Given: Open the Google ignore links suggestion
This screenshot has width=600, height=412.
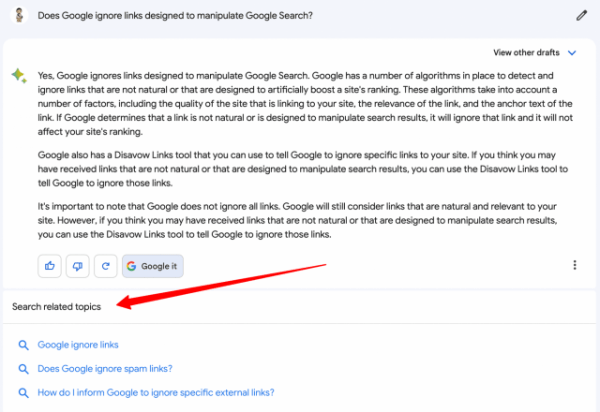Looking at the screenshot, I should coord(78,345).
